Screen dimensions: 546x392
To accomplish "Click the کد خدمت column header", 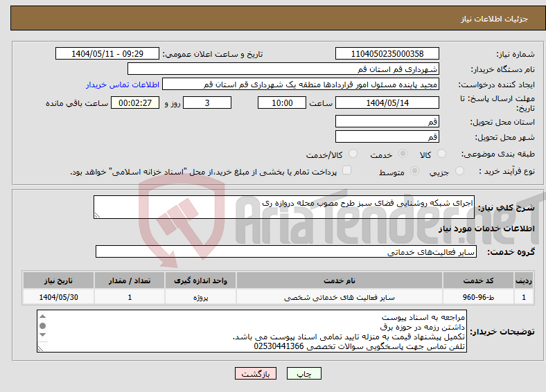I will click(479, 280).
